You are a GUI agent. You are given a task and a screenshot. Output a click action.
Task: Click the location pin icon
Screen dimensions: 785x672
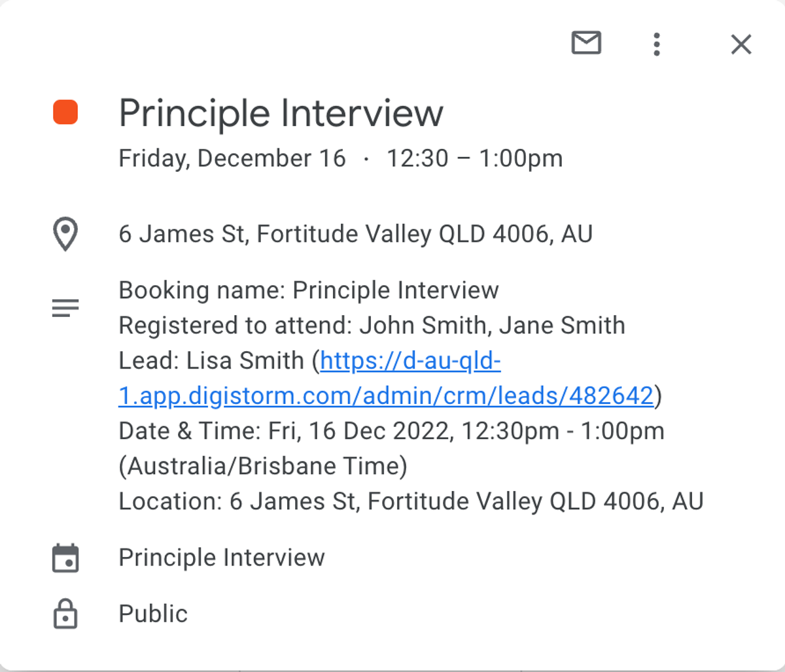(65, 235)
